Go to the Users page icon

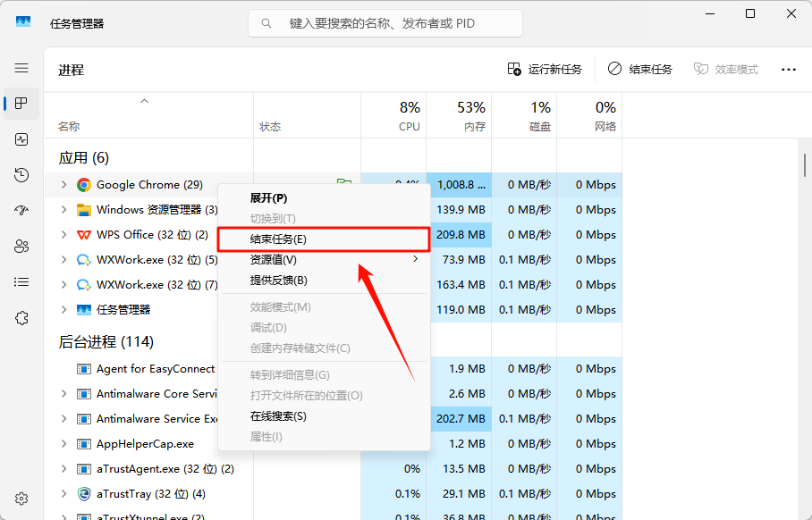pyautogui.click(x=21, y=247)
